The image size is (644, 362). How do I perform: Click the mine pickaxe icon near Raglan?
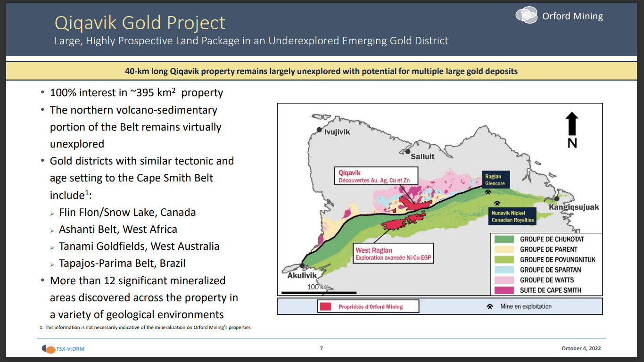(x=488, y=192)
